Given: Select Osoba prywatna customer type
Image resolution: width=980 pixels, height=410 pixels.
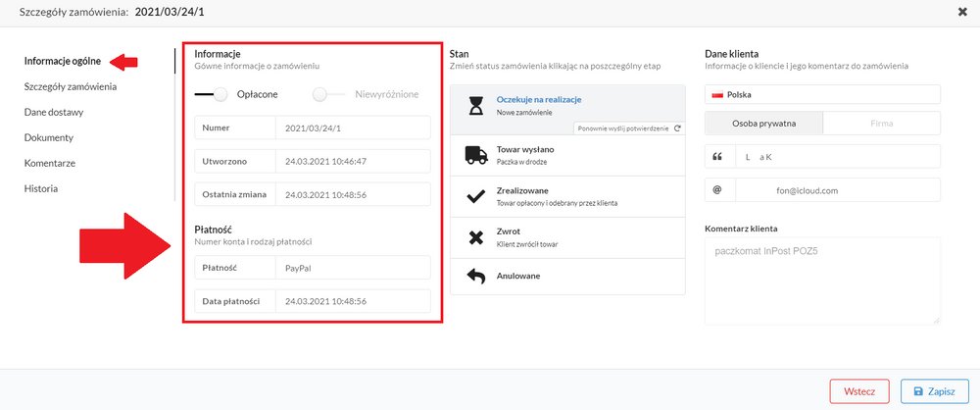Looking at the screenshot, I should pyautogui.click(x=763, y=124).
